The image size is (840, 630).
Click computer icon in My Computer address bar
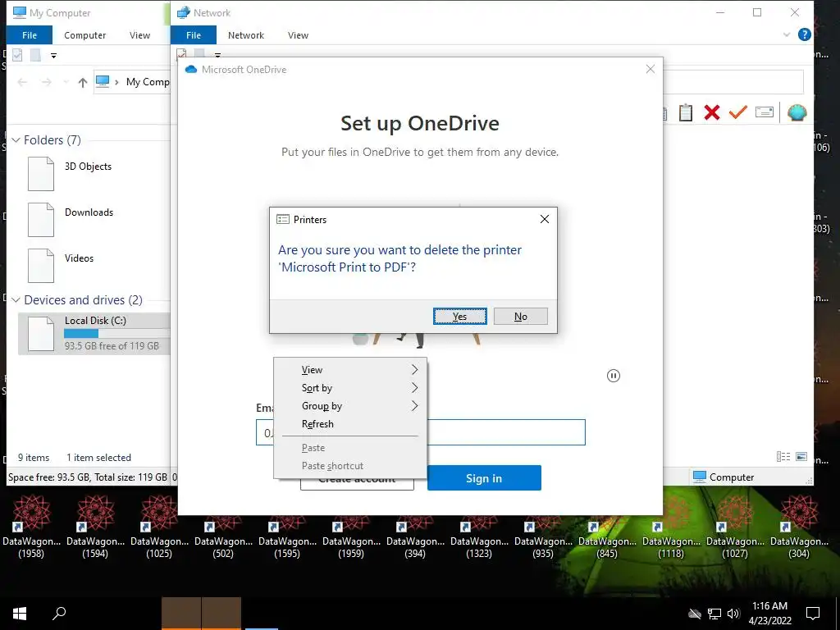103,81
